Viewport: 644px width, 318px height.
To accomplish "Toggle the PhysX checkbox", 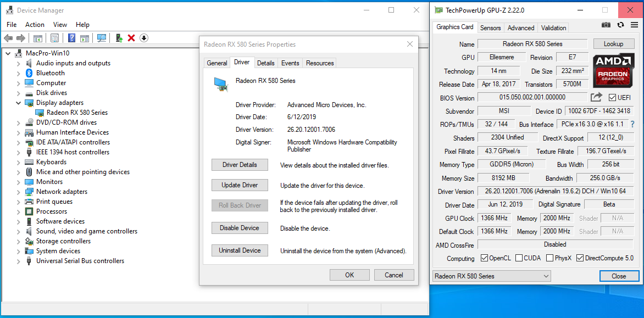I will click(x=549, y=258).
